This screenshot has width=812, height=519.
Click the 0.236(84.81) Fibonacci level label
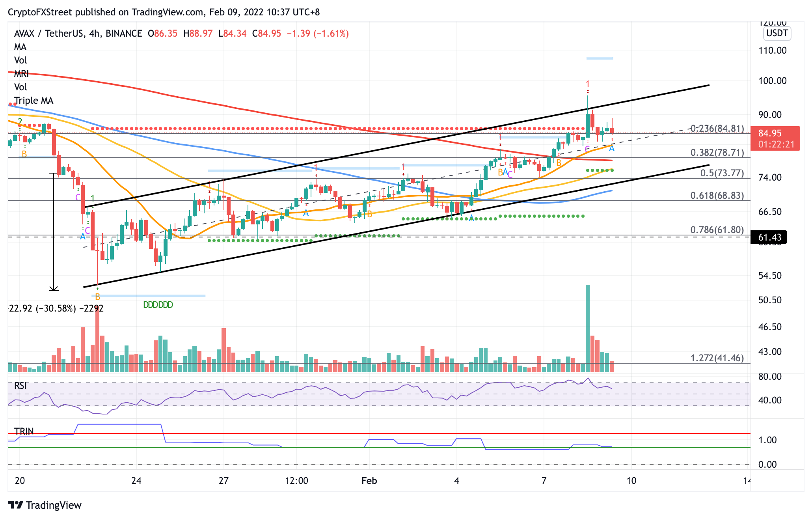(717, 129)
